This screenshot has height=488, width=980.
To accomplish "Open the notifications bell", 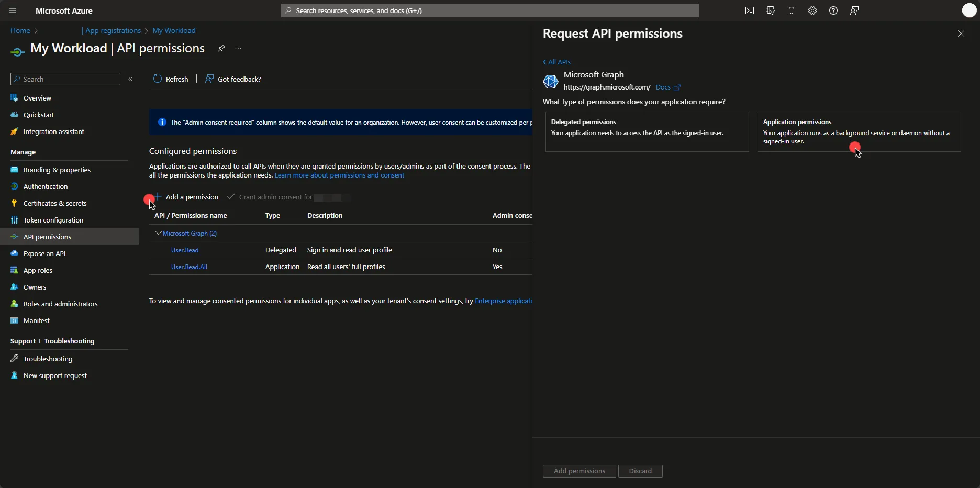I will 791,10.
